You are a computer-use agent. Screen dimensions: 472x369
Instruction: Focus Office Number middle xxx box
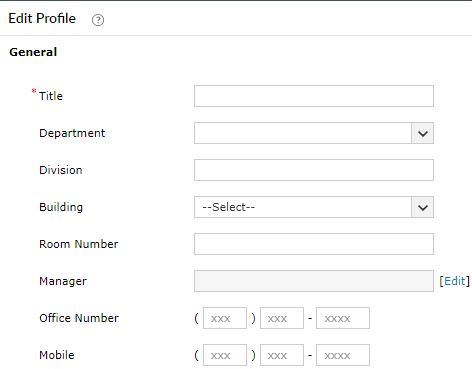click(x=282, y=318)
